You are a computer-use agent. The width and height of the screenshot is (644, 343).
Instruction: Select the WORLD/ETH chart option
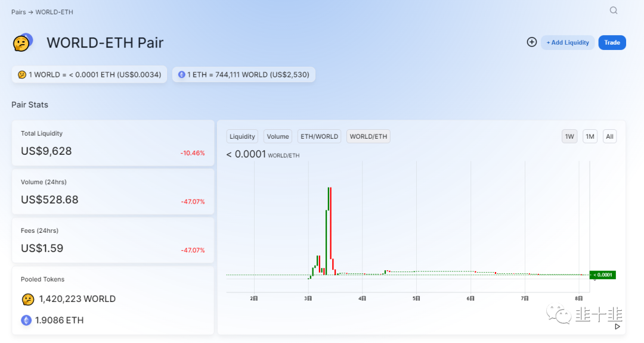click(368, 136)
